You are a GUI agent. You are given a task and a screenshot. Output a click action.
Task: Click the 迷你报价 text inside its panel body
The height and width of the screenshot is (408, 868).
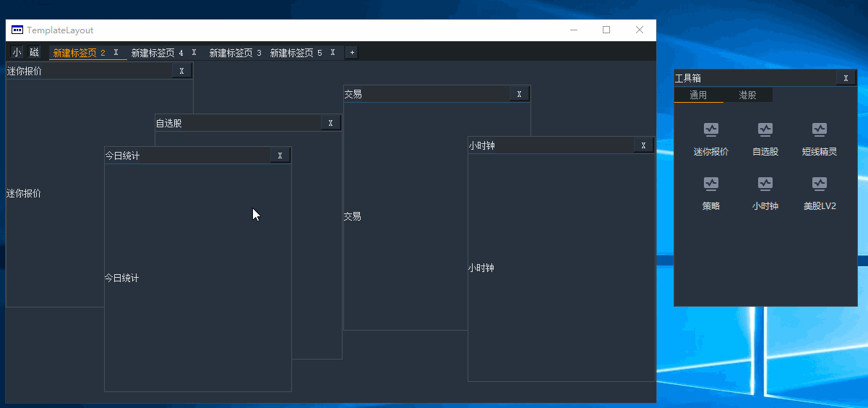tap(24, 193)
